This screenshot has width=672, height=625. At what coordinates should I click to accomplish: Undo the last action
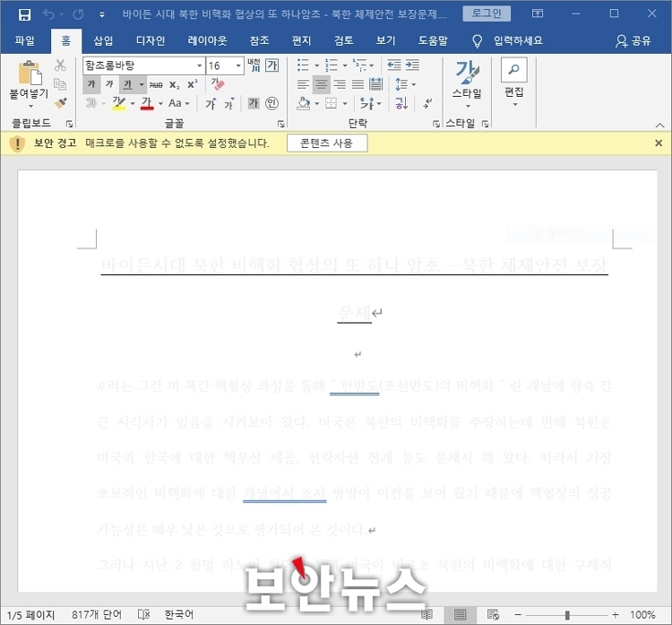49,14
